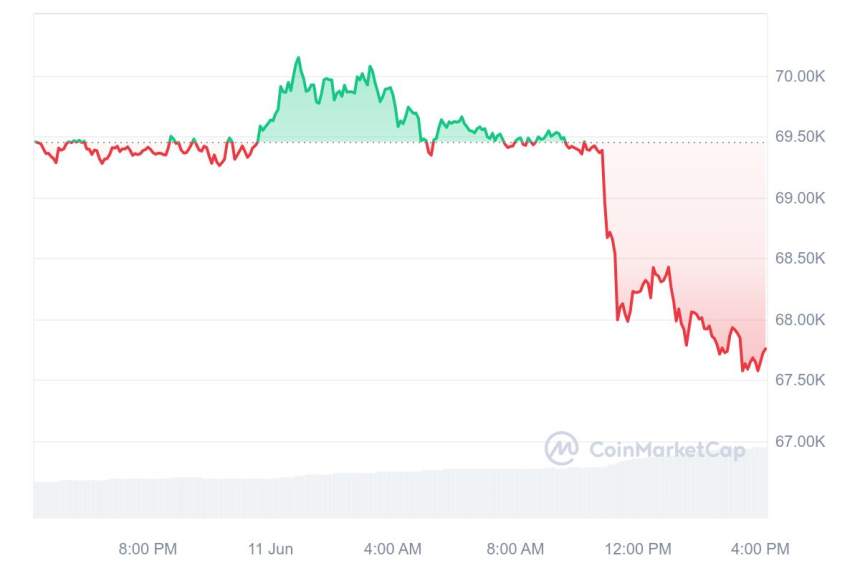860x573 pixels.
Task: Click the 8:00 PM time axis label
Action: click(x=148, y=548)
